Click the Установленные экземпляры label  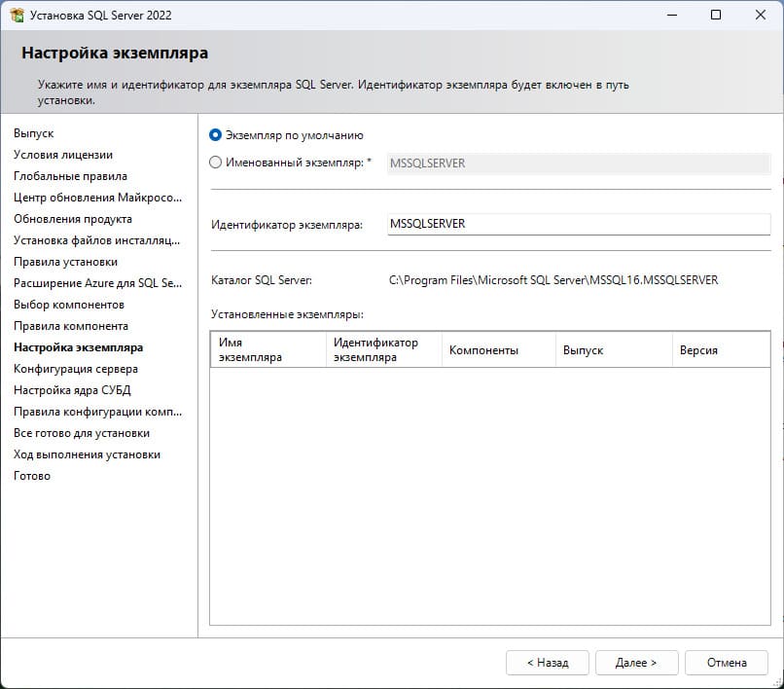(x=287, y=314)
